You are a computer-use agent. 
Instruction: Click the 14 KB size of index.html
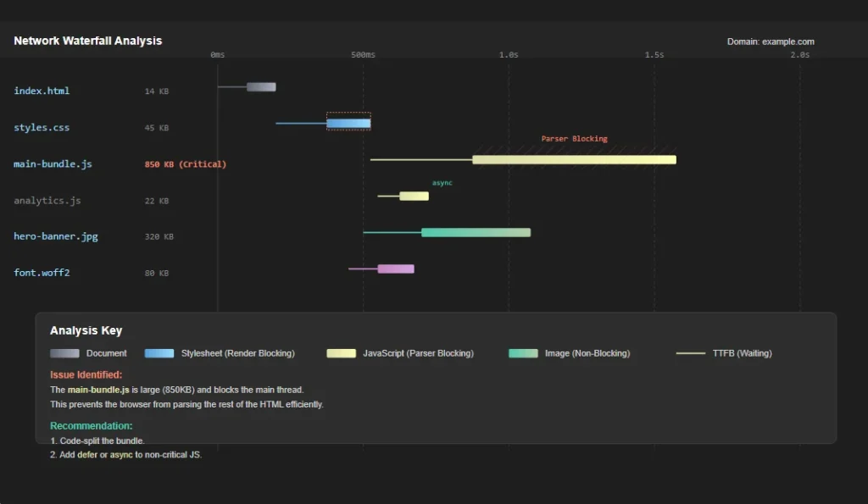157,91
